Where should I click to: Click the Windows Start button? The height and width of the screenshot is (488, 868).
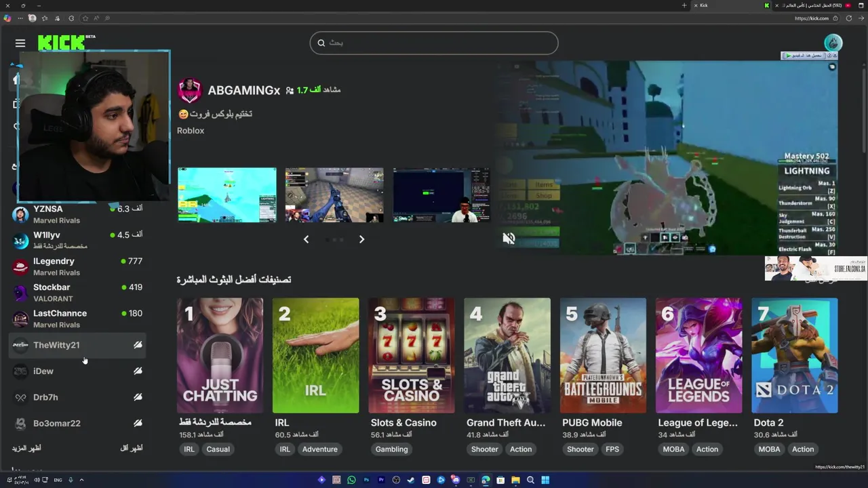point(545,480)
